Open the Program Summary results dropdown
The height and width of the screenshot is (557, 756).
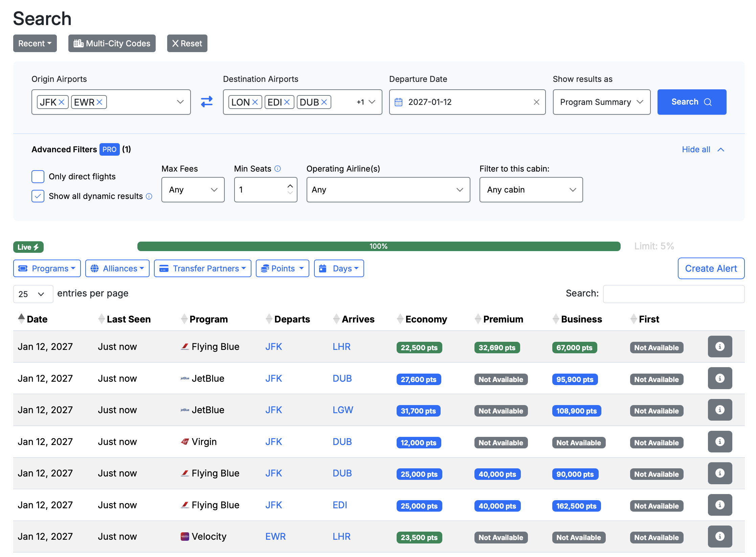tap(601, 102)
